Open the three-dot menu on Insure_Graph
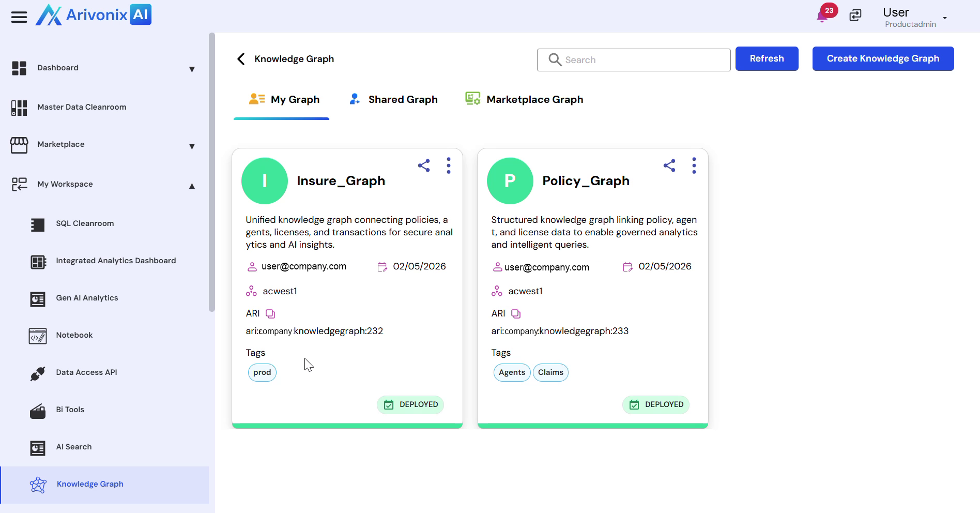980x513 pixels. point(449,165)
